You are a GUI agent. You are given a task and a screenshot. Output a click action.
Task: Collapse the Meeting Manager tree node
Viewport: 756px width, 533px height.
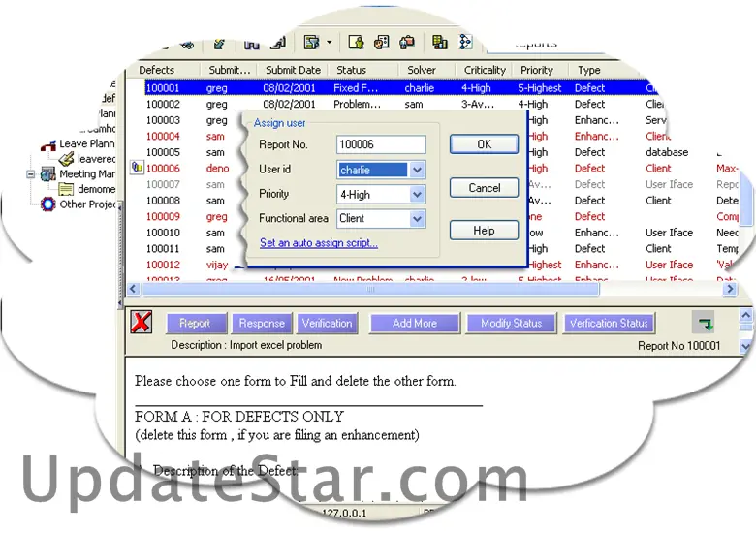[x=30, y=174]
